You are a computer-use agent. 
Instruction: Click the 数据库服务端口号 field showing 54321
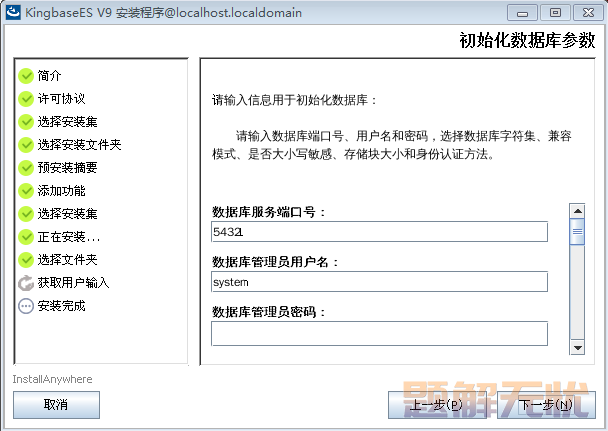tap(379, 232)
